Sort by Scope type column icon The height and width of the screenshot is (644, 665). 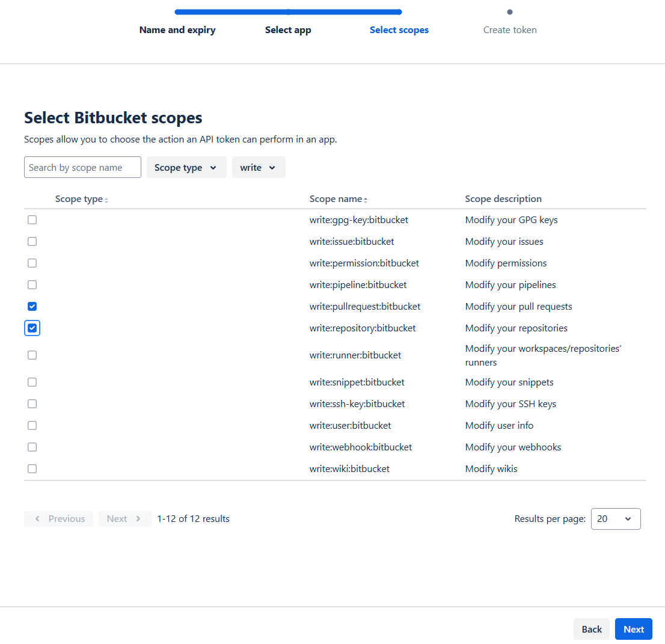(106, 200)
